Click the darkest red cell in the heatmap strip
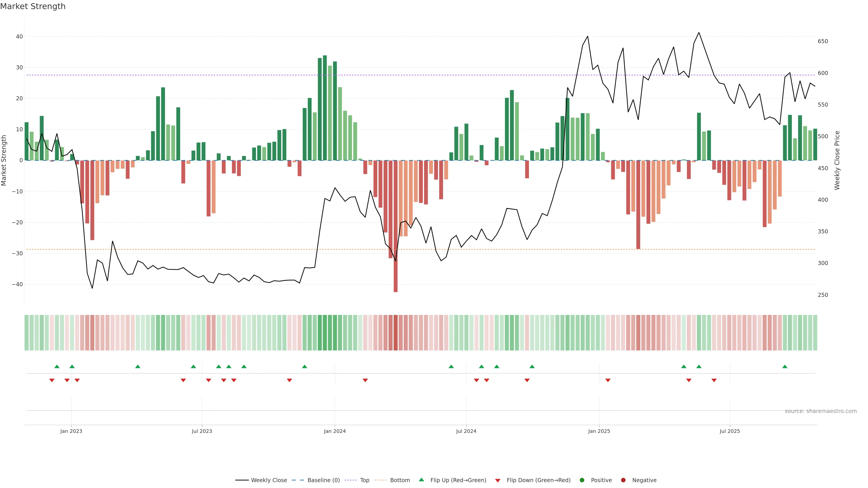The width and height of the screenshot is (868, 488). click(396, 333)
